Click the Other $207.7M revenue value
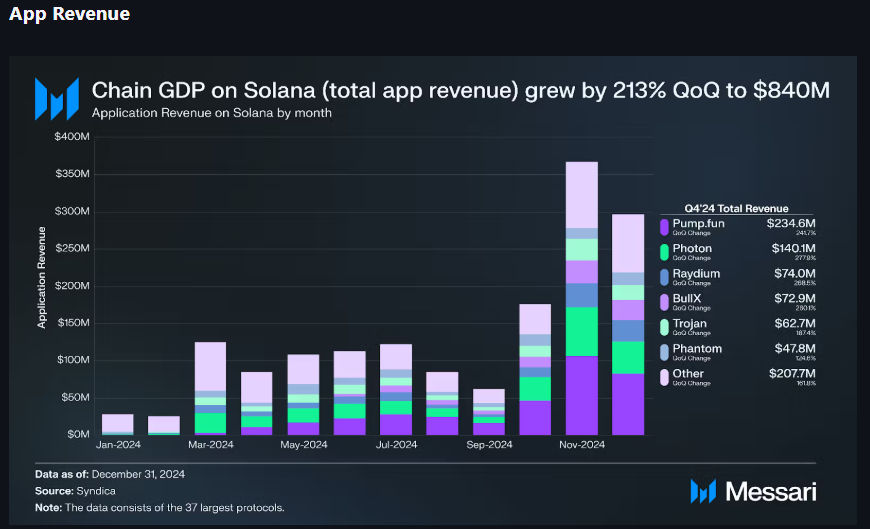 click(790, 374)
